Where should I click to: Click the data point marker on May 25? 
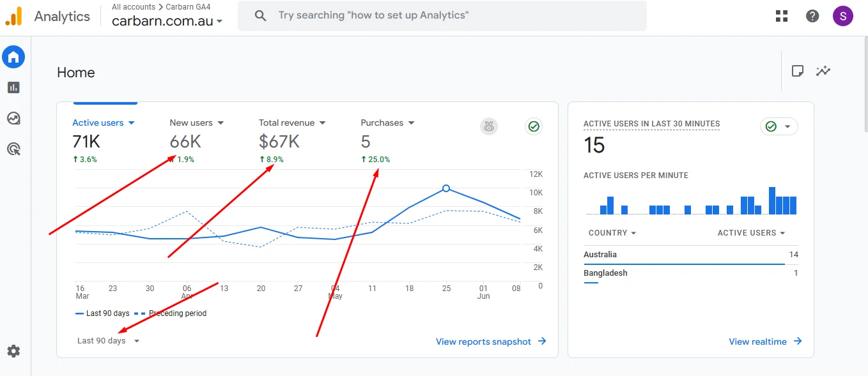coord(446,188)
